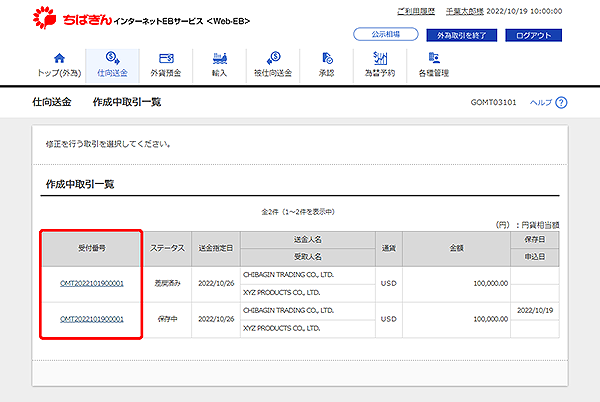Click the 通貨 column header
Screen dimensions: 600x402
(389, 249)
